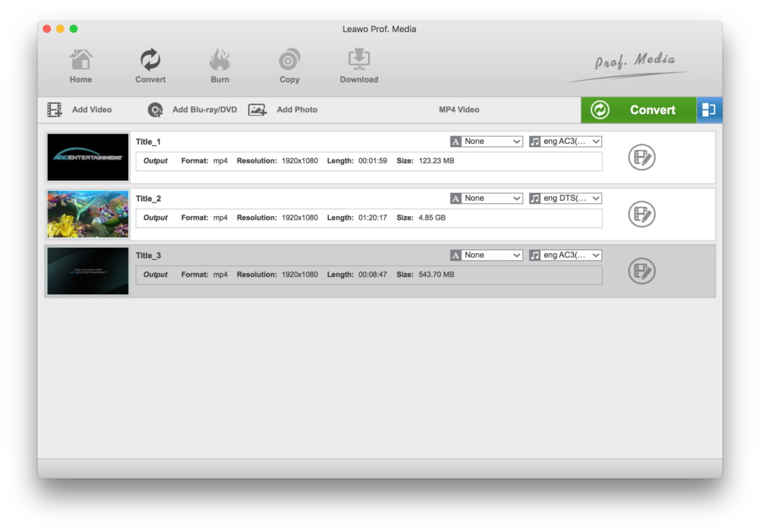Open the eng DTS audio dropdown for Title_2
The image size is (760, 532).
pos(565,198)
